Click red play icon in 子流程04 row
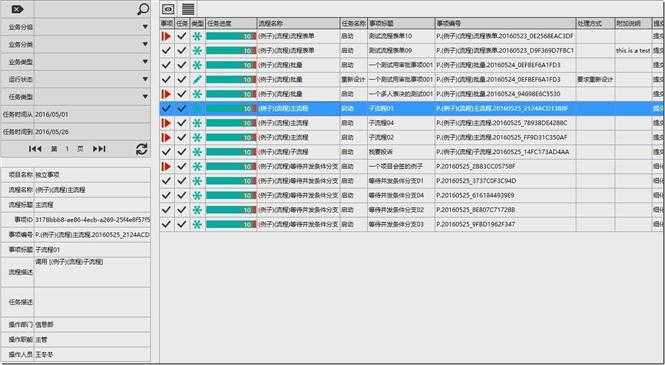Viewport: 665px width, 365px height. (166, 123)
